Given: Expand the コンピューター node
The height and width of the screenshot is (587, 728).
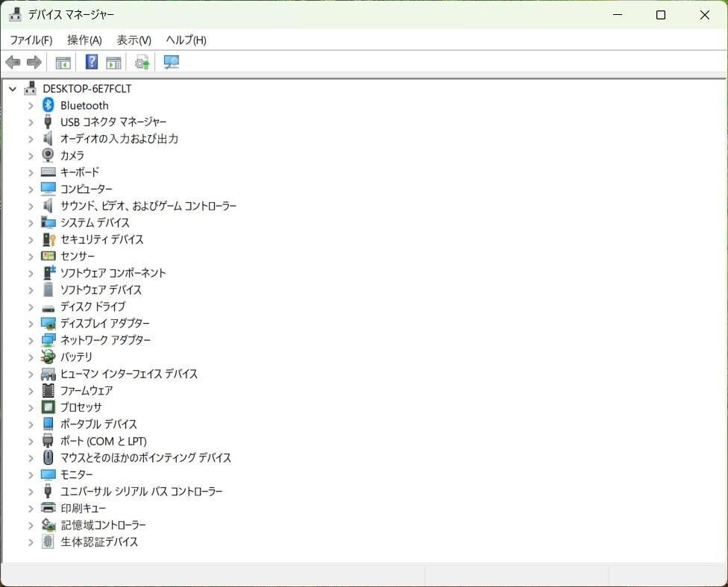Looking at the screenshot, I should 31,189.
